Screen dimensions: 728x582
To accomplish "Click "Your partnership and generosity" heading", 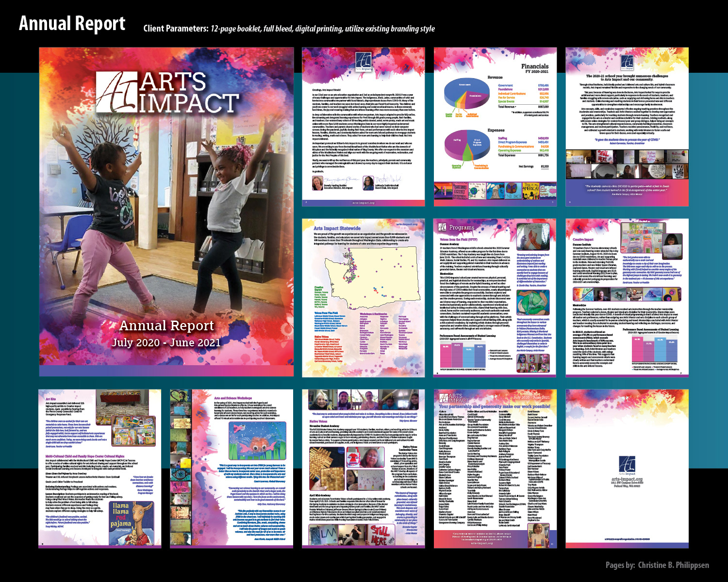I will 495,406.
